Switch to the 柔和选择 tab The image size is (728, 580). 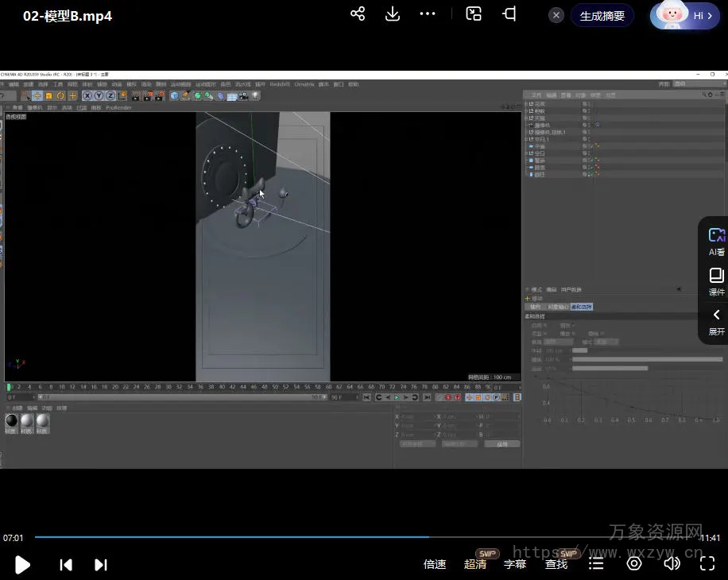click(x=581, y=307)
